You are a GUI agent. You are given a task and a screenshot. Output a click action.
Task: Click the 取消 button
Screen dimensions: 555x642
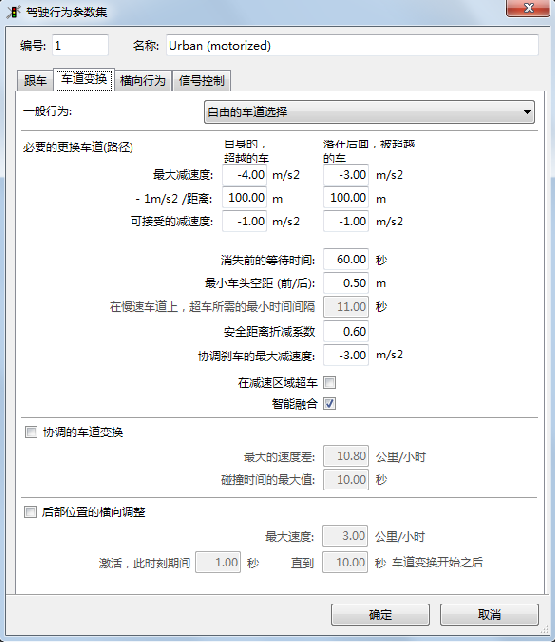pyautogui.click(x=489, y=615)
